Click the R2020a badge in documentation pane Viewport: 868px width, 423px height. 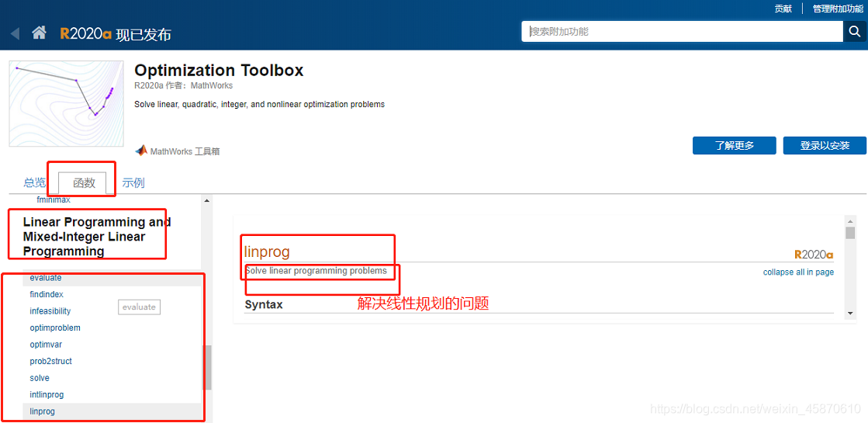point(814,255)
